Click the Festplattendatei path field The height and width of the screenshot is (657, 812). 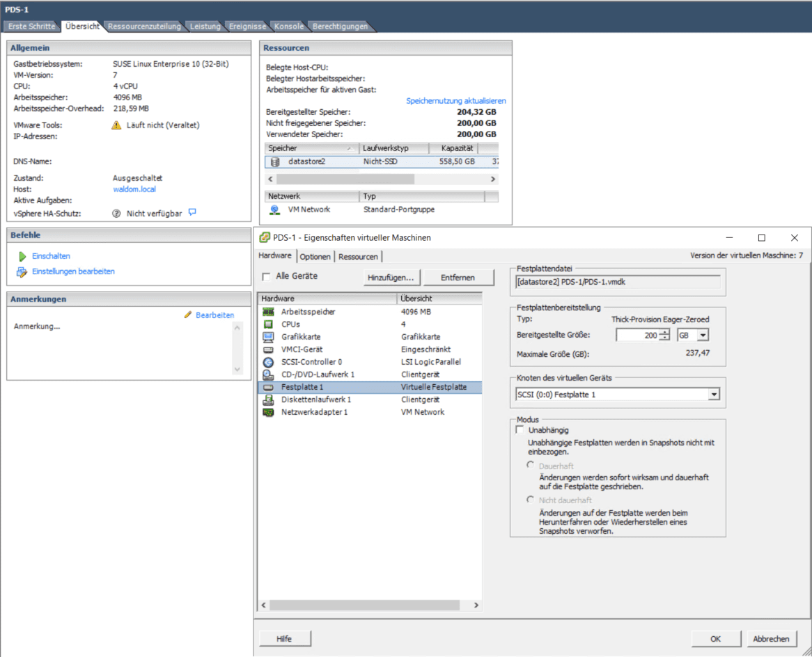(x=618, y=282)
